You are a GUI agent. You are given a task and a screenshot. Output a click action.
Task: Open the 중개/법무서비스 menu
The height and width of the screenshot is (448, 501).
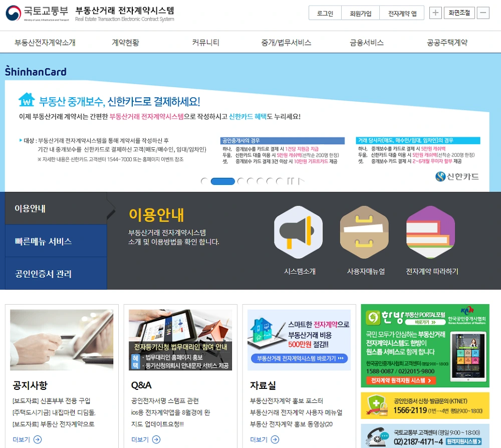tap(286, 43)
